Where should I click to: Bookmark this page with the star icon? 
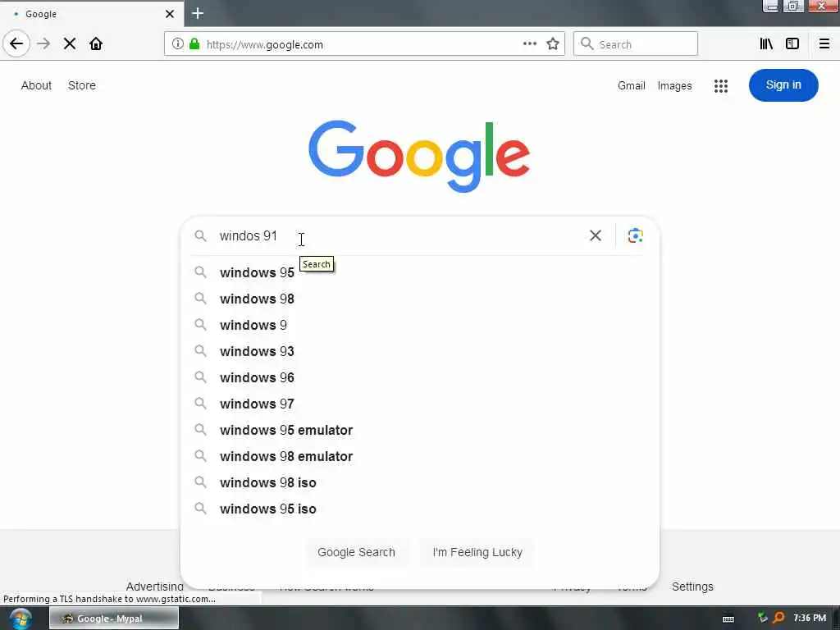[x=553, y=44]
